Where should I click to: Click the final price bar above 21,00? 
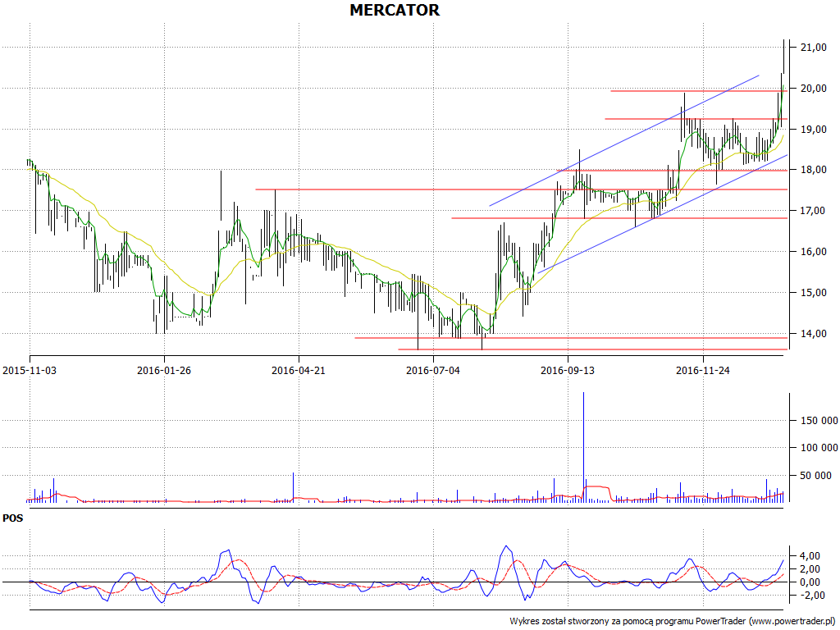point(783,57)
